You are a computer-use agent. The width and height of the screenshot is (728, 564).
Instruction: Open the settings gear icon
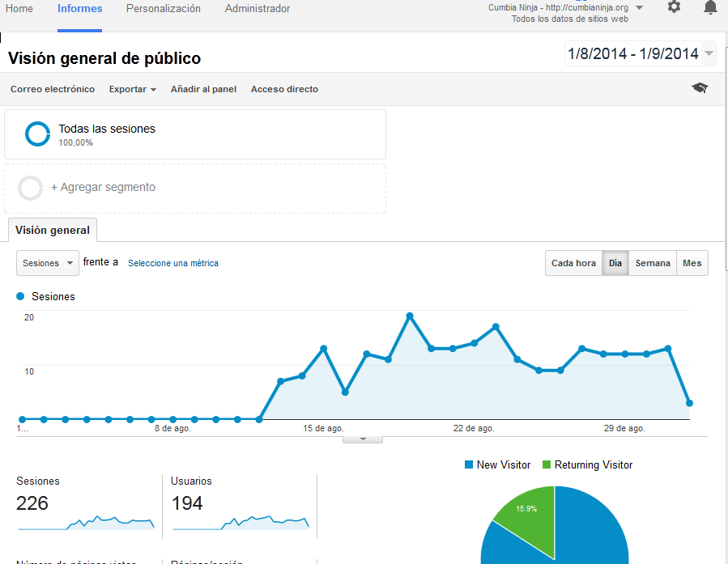pyautogui.click(x=674, y=7)
